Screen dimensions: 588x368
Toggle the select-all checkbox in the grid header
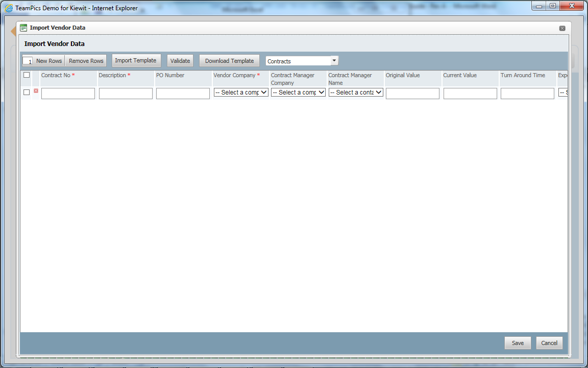tap(27, 75)
